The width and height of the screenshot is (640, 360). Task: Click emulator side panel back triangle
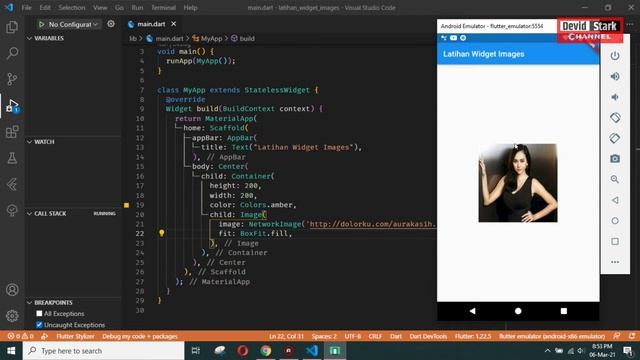tap(615, 200)
